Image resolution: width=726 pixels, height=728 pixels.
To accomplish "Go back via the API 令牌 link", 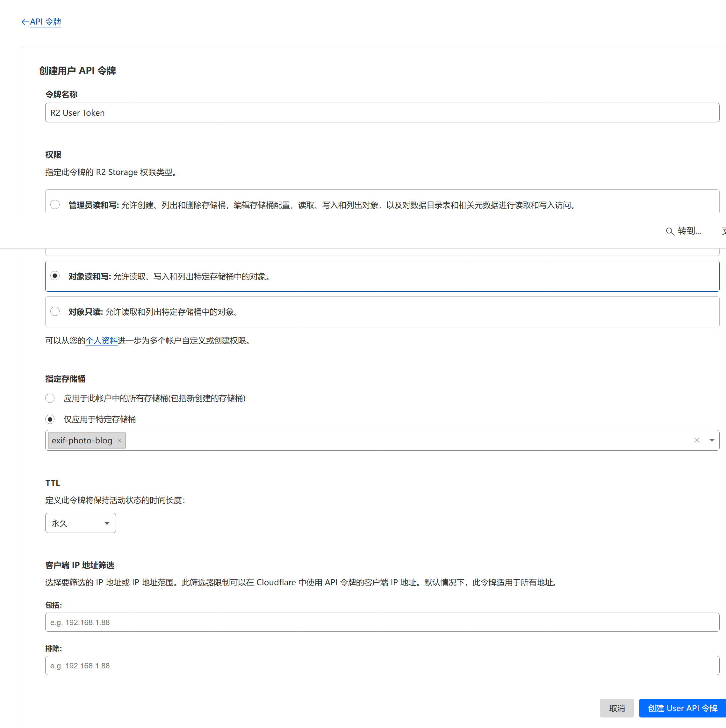I will (45, 22).
